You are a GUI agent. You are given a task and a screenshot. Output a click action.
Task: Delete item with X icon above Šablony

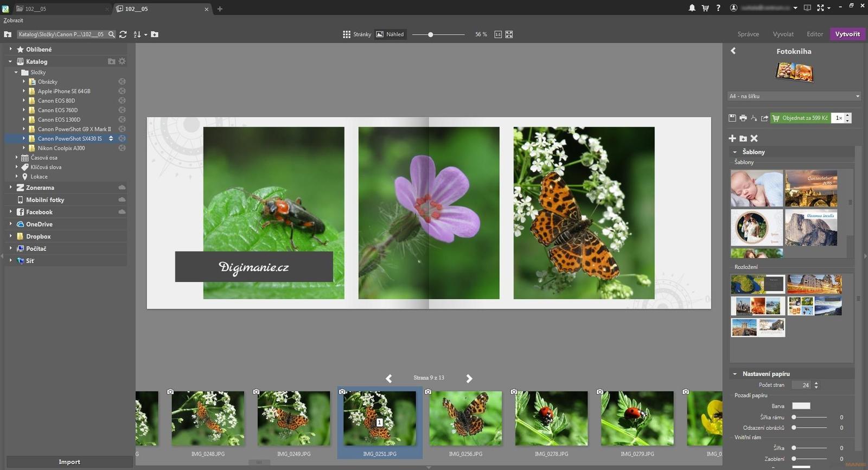tap(754, 139)
